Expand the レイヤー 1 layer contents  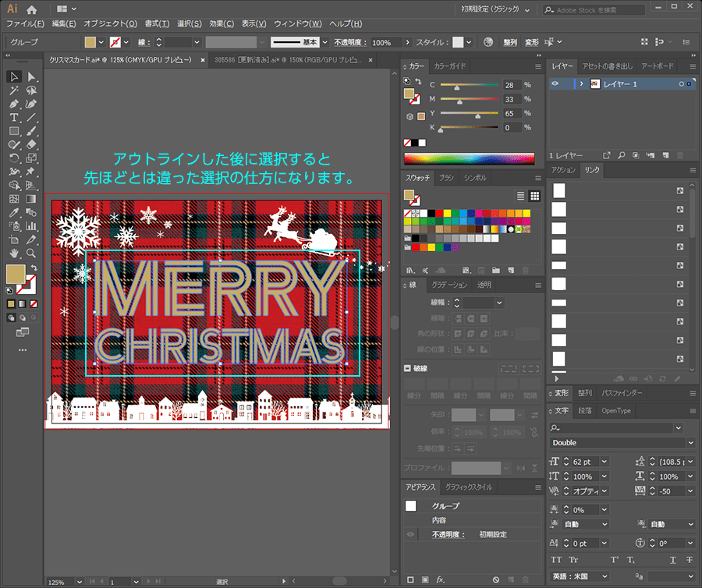coord(580,83)
